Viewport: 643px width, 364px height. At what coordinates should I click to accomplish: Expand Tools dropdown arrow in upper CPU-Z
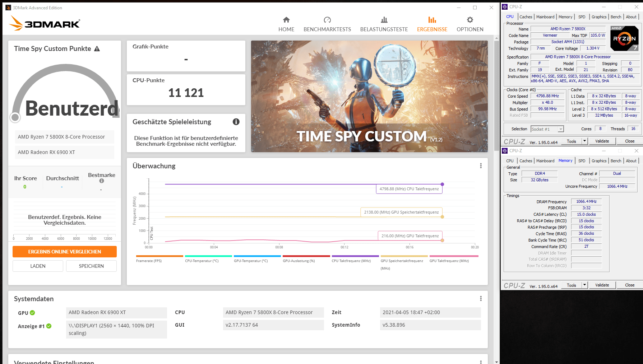[x=584, y=141]
